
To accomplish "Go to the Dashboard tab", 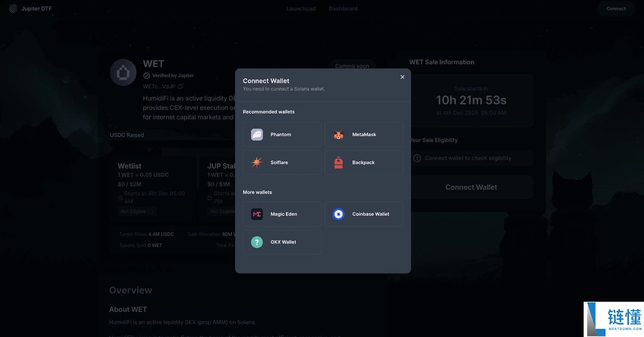I will tap(343, 9).
